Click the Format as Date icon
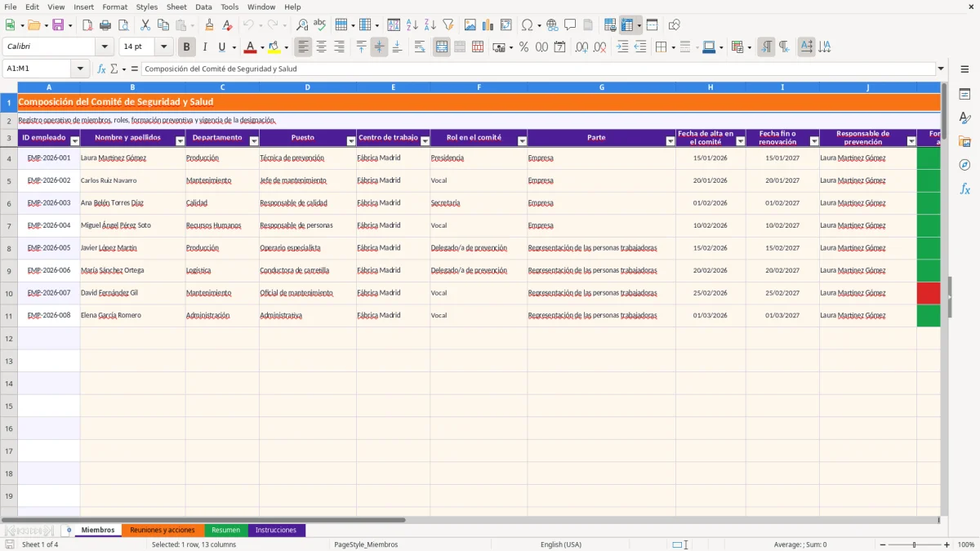 tap(559, 47)
